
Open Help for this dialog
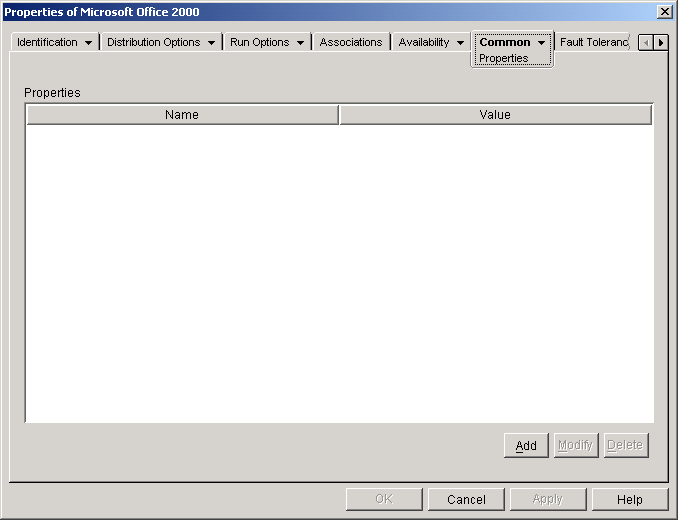click(x=630, y=499)
